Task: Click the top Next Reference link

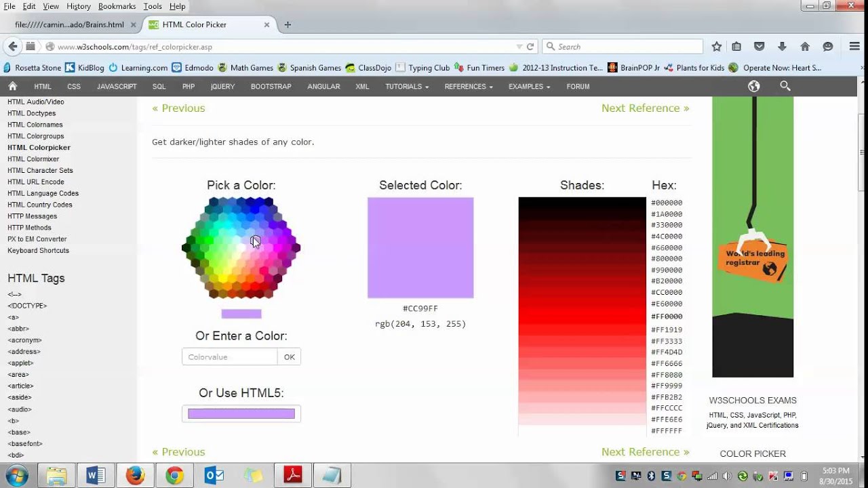Action: click(x=645, y=108)
